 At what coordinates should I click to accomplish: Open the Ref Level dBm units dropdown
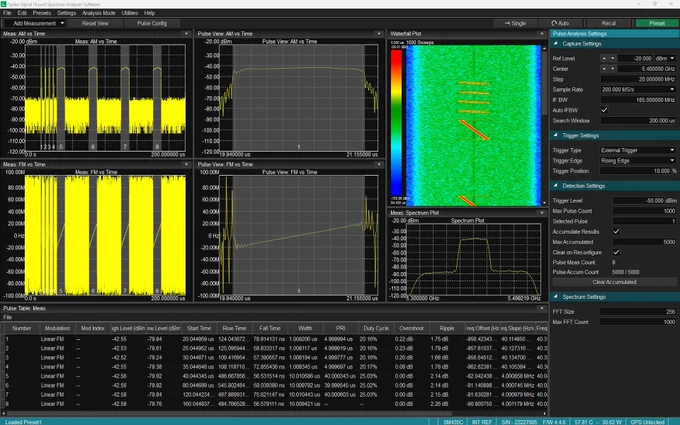[665, 58]
